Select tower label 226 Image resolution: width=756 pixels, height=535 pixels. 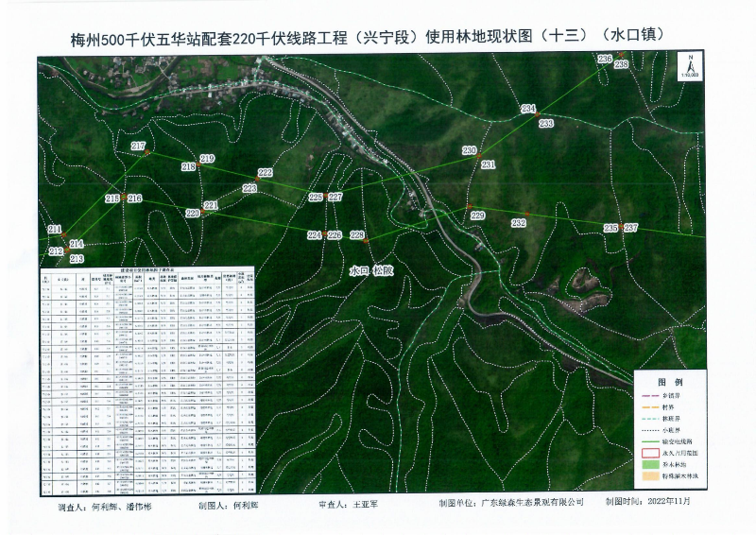click(335, 235)
